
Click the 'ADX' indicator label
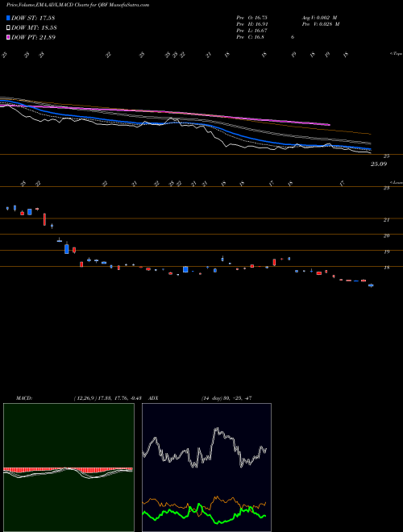154,398
